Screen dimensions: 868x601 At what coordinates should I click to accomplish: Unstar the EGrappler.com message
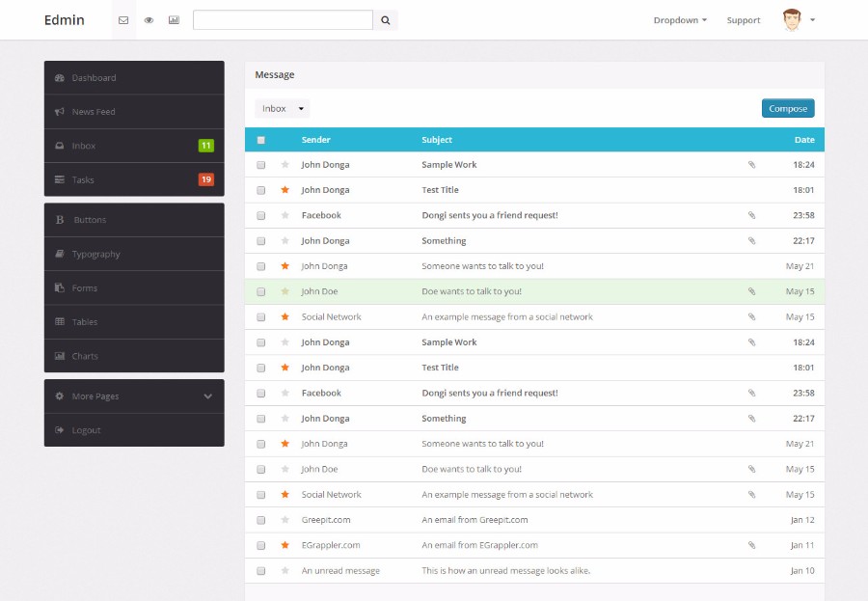[x=285, y=545]
